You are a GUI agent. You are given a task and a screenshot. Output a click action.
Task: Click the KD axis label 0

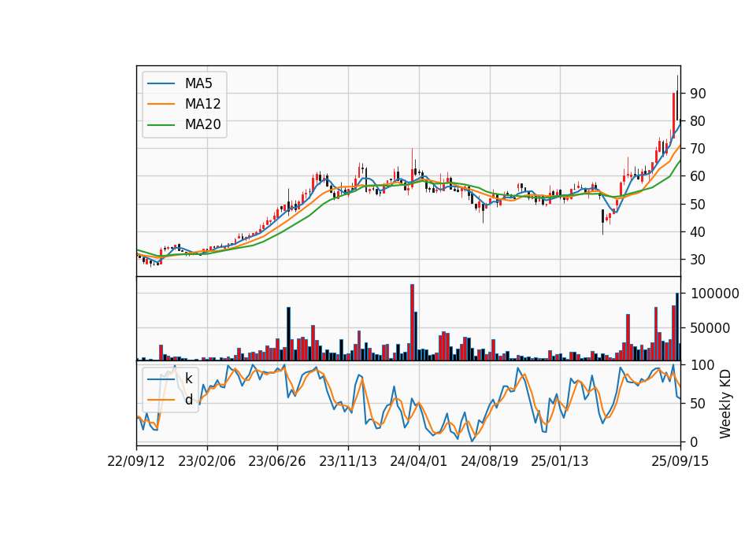[694, 441]
